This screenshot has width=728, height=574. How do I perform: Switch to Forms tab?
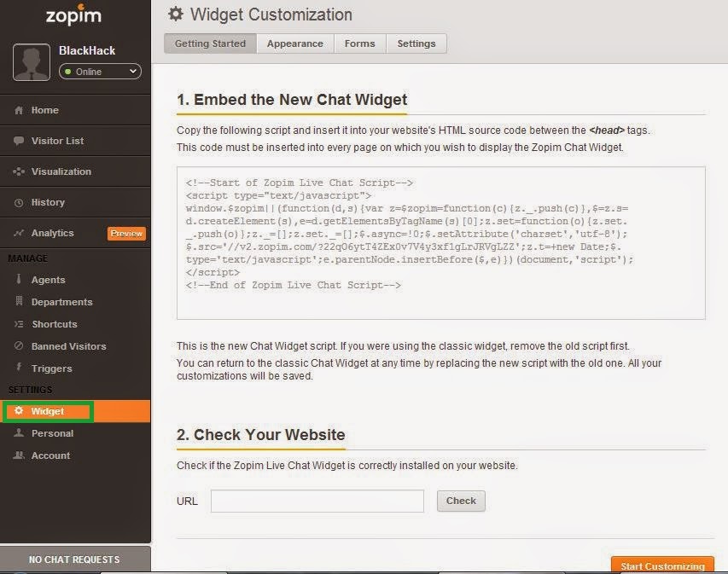[360, 43]
